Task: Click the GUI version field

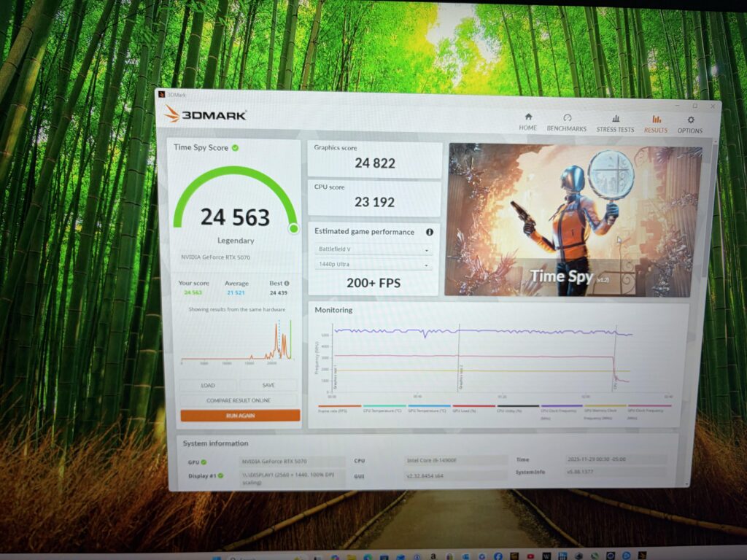Action: pos(455,475)
